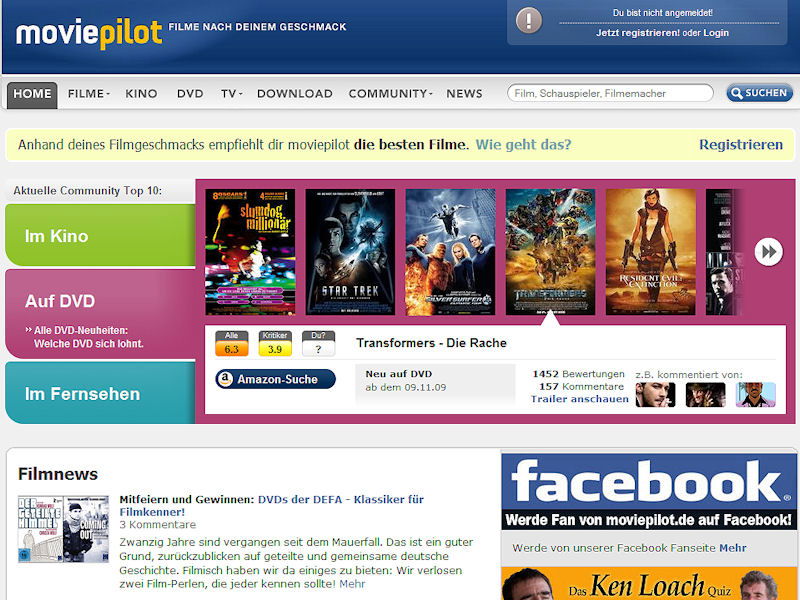Click the 'Alle' 6.3 rating badge
Screen dimensions: 800x600
pyautogui.click(x=232, y=343)
